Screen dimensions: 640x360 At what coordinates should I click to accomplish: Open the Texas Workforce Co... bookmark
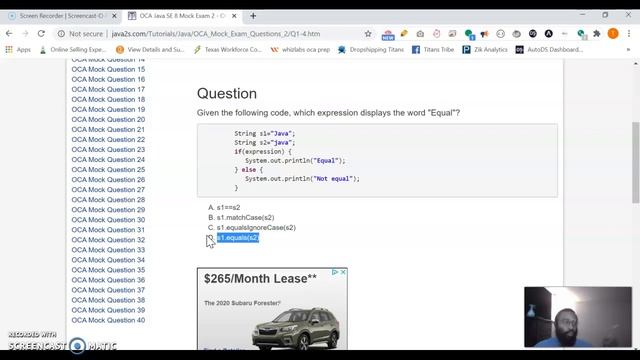click(228, 49)
